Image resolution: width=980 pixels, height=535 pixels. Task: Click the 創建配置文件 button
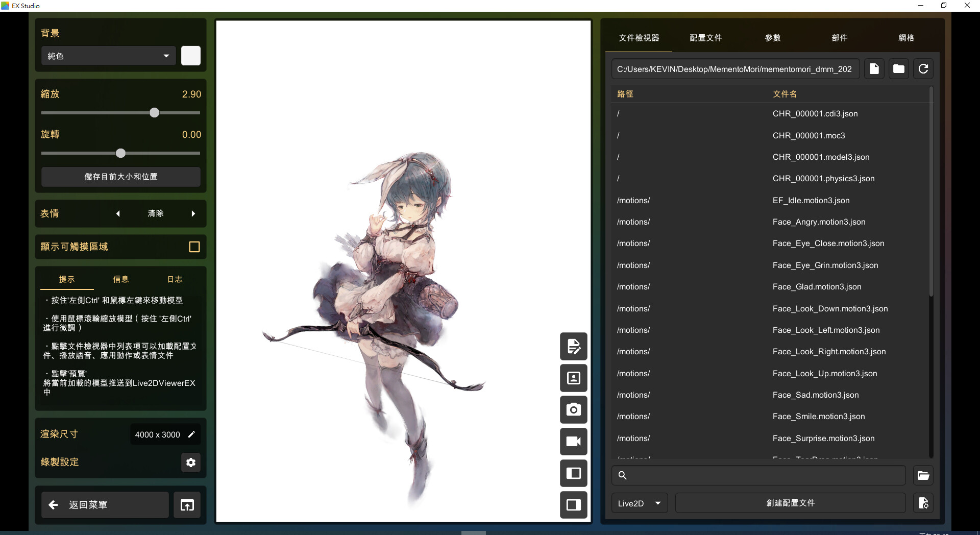[790, 503]
